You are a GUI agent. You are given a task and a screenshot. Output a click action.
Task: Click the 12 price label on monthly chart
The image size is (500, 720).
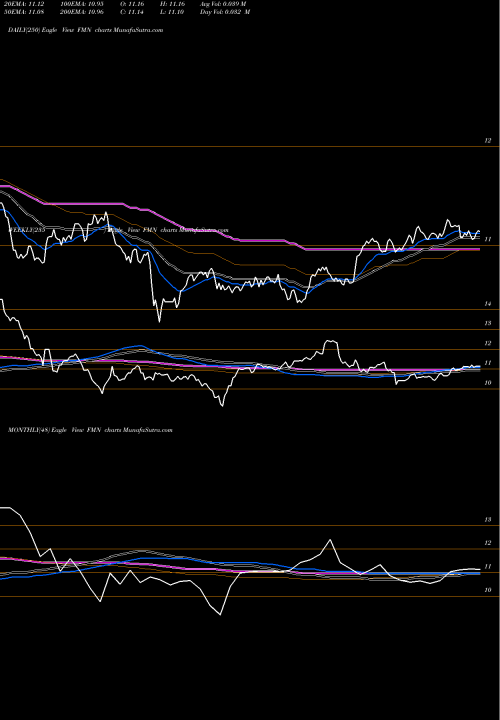[488, 543]
